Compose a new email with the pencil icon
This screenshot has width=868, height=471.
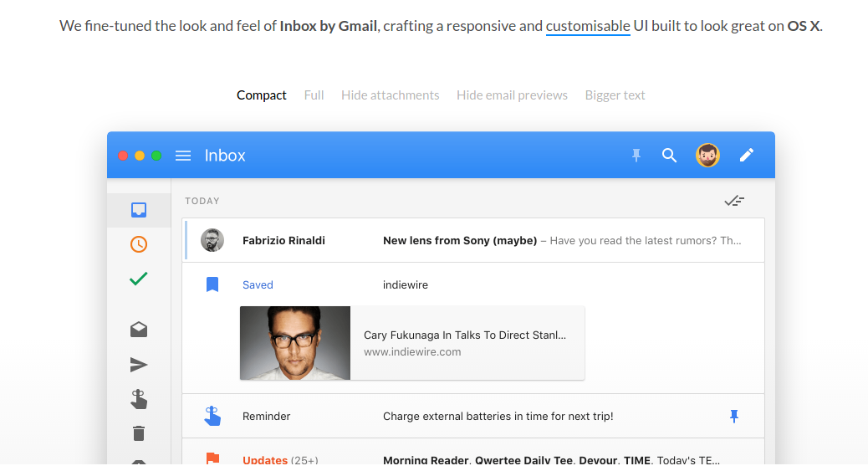[x=746, y=155]
